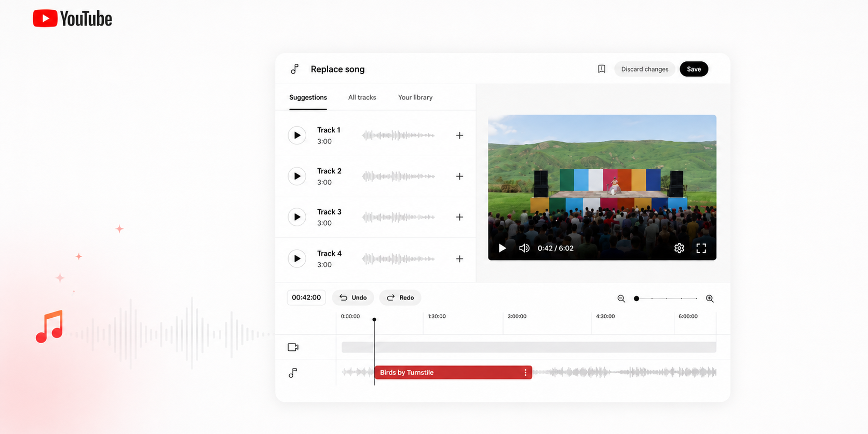
Task: Select the Birds by Turnstile audio clip
Action: pyautogui.click(x=453, y=373)
